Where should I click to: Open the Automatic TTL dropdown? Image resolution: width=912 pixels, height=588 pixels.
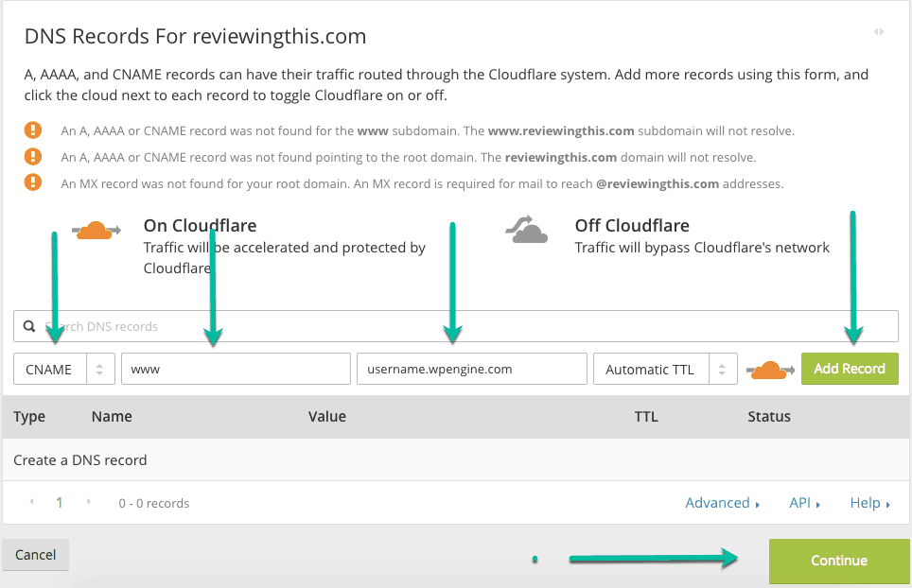pyautogui.click(x=665, y=369)
